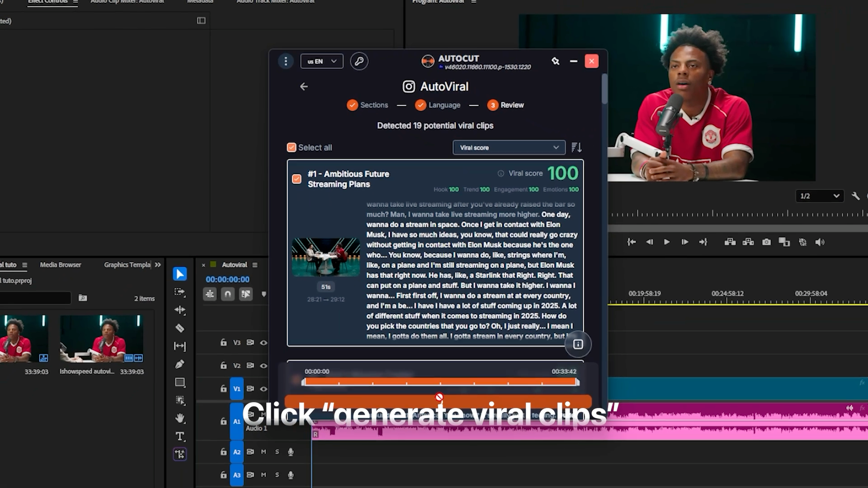Export frame with the camera icon
This screenshot has width=868, height=488.
(x=766, y=242)
